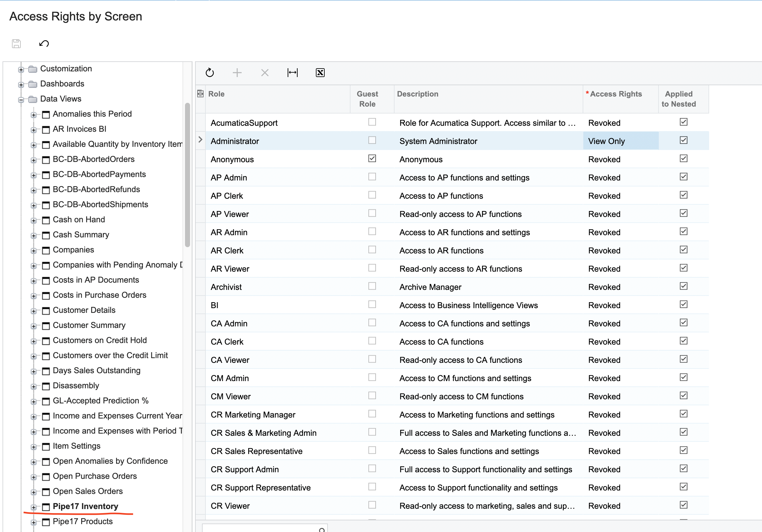
Task: Click the grid search input field
Action: (265, 528)
